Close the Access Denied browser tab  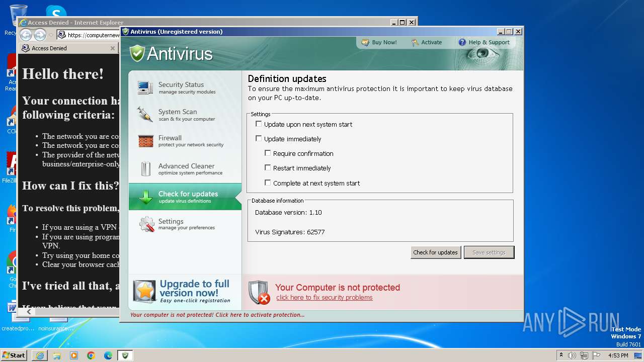coord(112,48)
